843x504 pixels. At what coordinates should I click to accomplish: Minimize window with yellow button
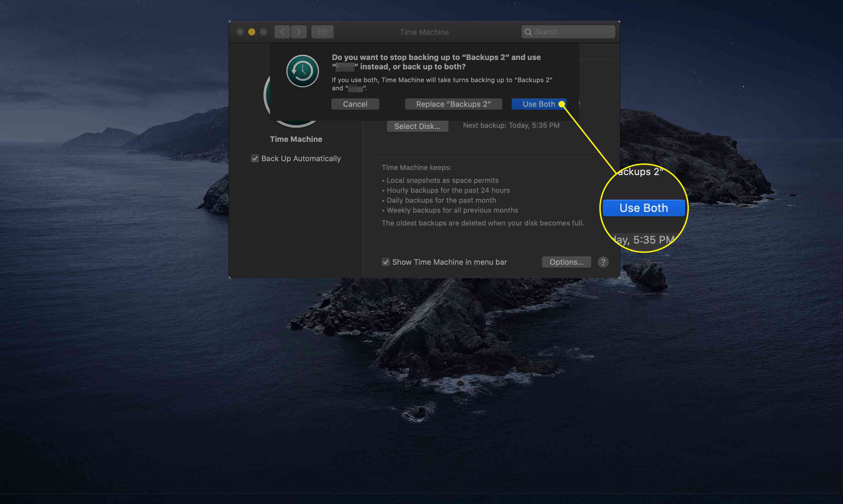[251, 32]
